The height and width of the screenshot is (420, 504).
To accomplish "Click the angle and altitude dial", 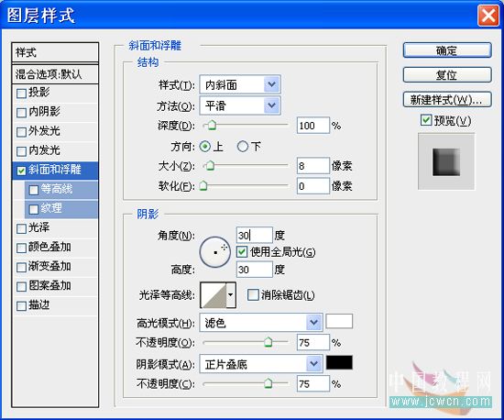I will click(x=215, y=252).
